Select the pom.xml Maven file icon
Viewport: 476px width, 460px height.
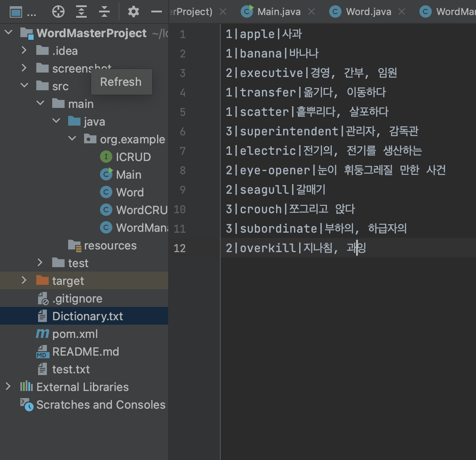click(42, 333)
